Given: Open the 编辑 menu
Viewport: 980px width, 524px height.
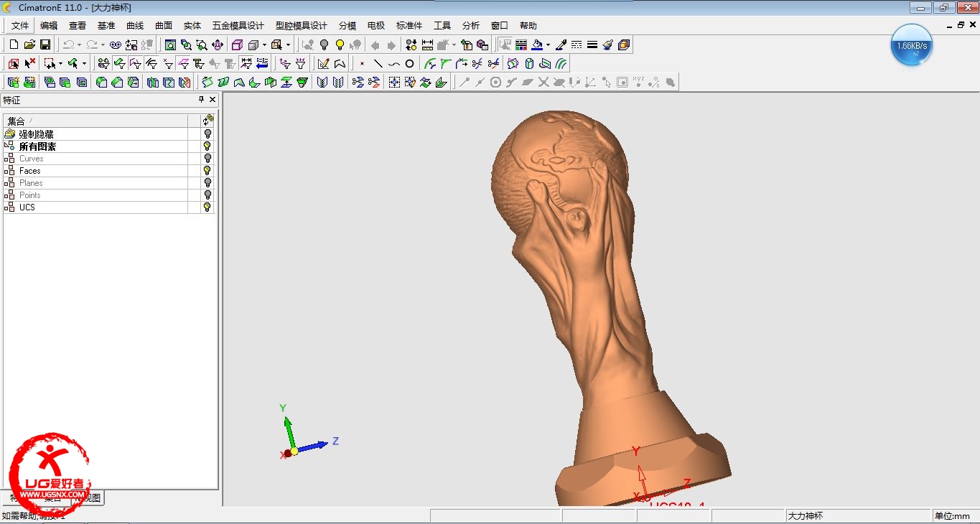Looking at the screenshot, I should click(49, 26).
